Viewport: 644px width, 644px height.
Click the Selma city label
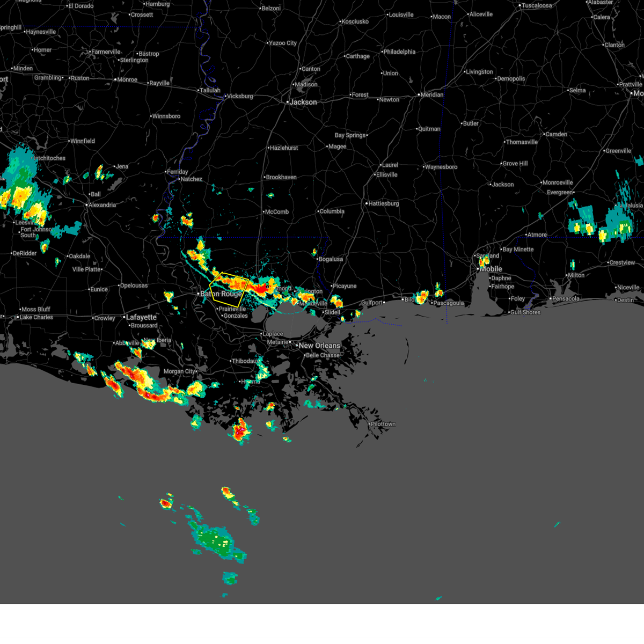pos(577,90)
